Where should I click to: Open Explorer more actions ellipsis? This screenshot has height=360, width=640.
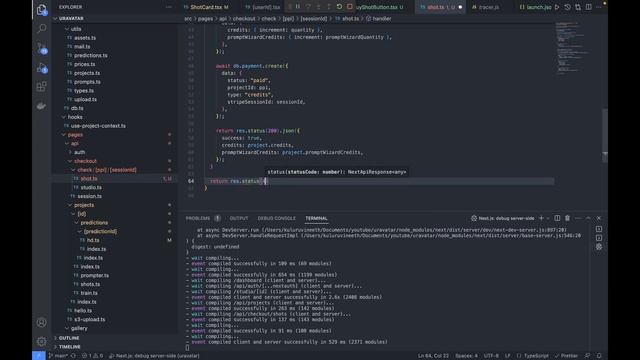(169, 7)
